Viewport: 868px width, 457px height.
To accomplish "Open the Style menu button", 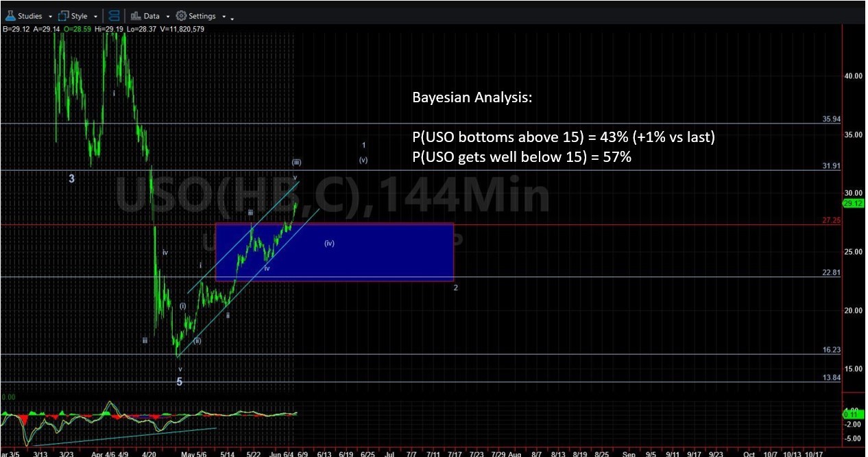I will 73,16.
